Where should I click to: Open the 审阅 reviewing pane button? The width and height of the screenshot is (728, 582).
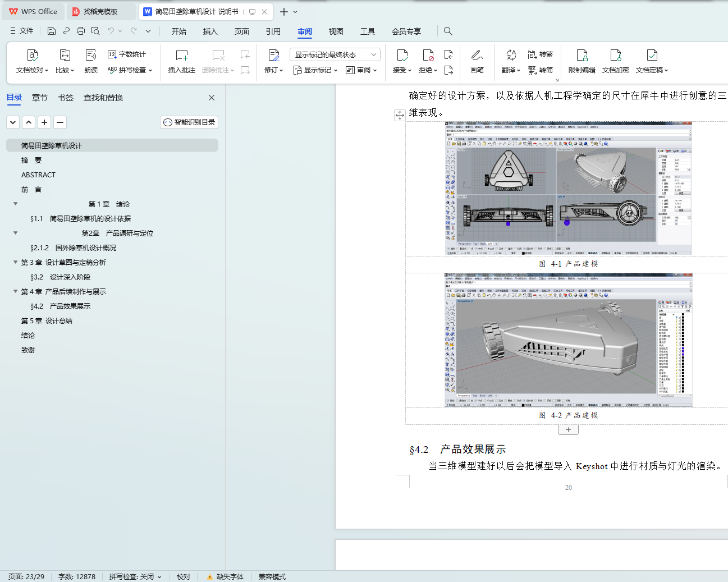(361, 70)
